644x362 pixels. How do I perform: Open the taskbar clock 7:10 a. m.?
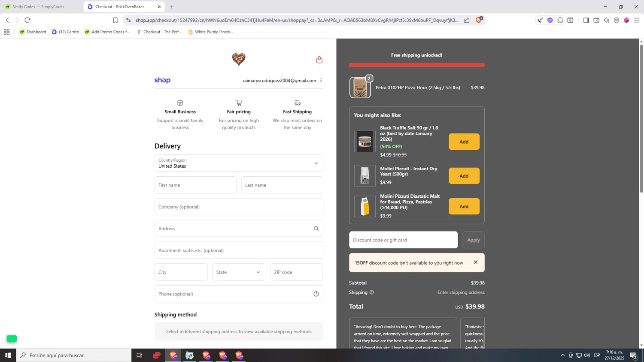click(614, 355)
